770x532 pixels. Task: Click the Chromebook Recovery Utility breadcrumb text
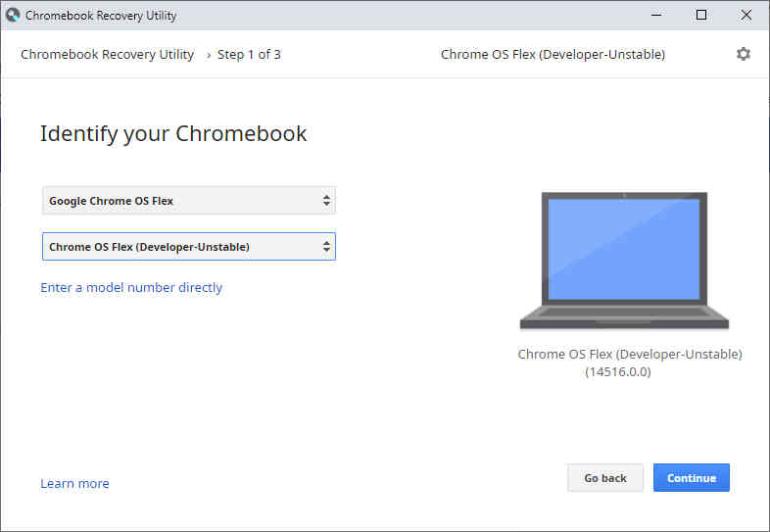pyautogui.click(x=108, y=55)
